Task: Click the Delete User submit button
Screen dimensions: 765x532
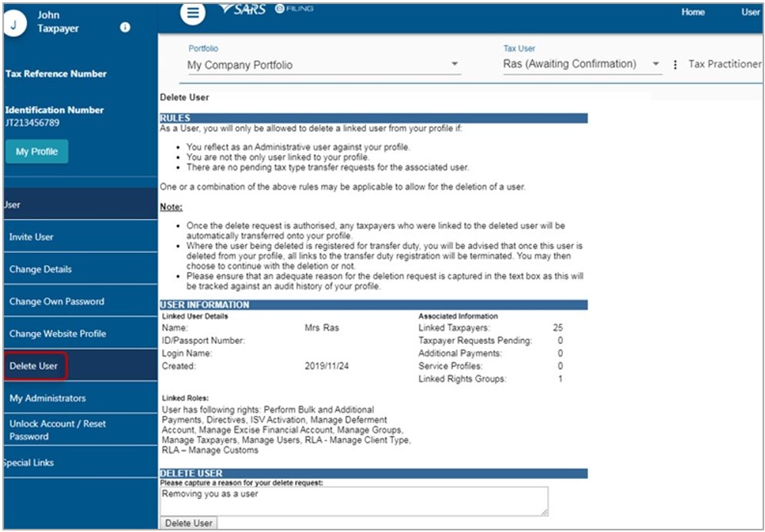Action: 188,523
